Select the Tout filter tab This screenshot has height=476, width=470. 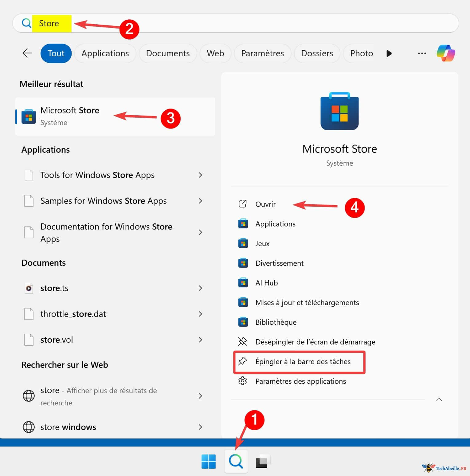tap(56, 53)
